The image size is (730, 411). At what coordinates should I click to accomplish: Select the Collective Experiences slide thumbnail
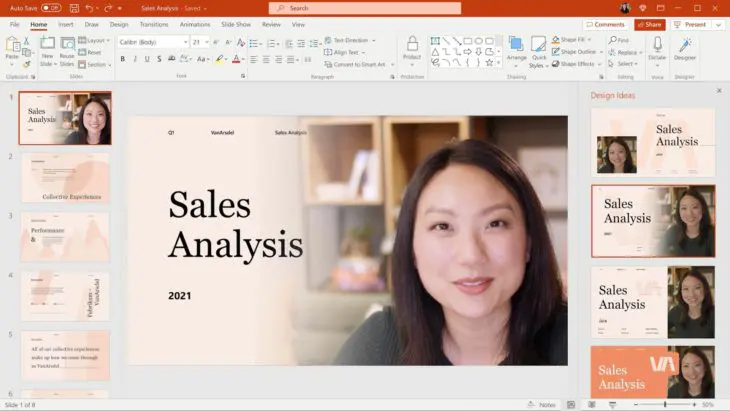pos(65,177)
